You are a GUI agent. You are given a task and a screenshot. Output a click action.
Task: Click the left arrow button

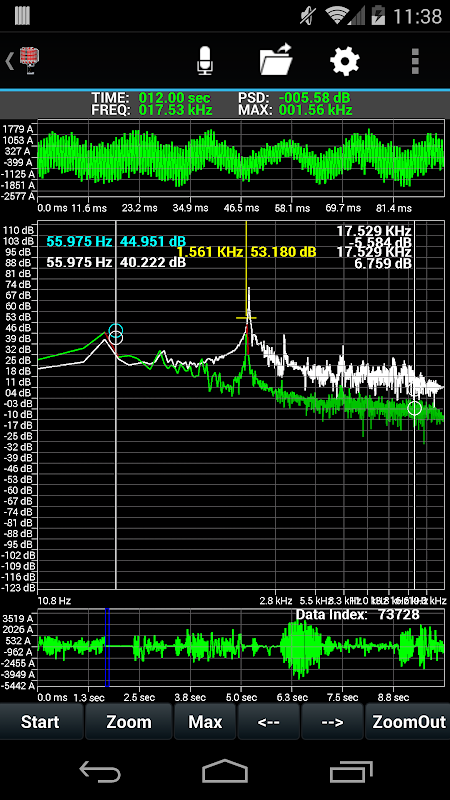point(269,722)
